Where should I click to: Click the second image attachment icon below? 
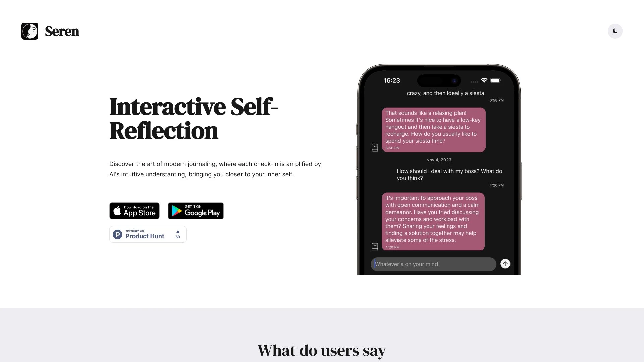[x=375, y=246]
